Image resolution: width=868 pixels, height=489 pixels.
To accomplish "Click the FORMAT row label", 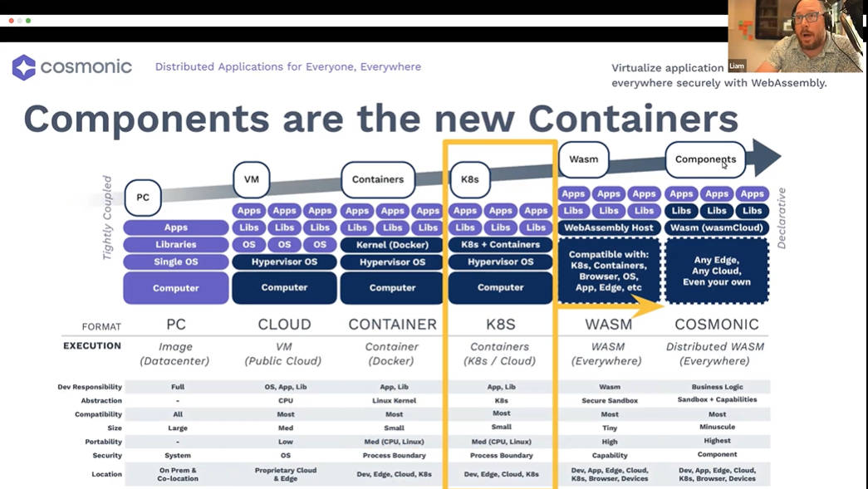I will [101, 326].
